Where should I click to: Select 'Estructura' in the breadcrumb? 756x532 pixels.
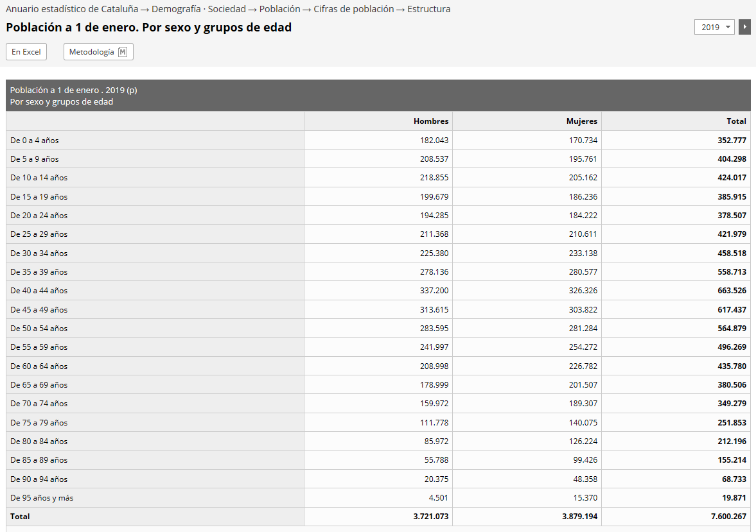tap(428, 9)
